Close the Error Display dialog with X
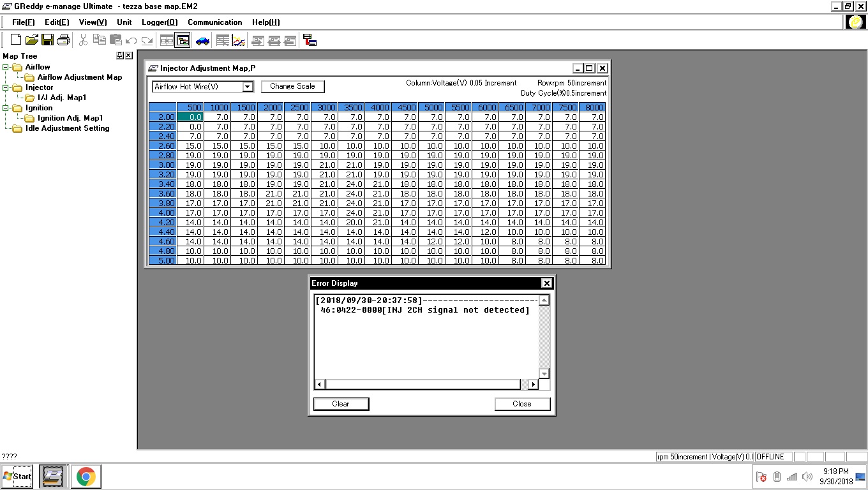The height and width of the screenshot is (490, 868). (x=546, y=283)
